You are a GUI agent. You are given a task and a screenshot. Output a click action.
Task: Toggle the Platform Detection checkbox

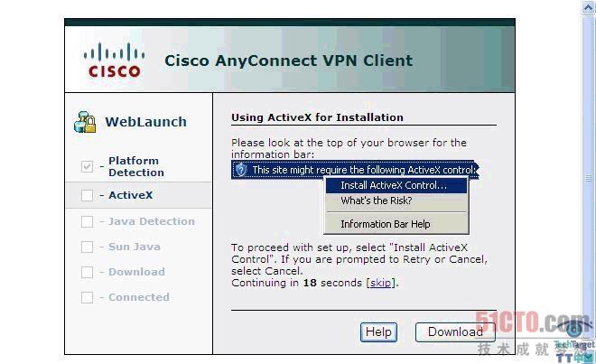(x=87, y=166)
